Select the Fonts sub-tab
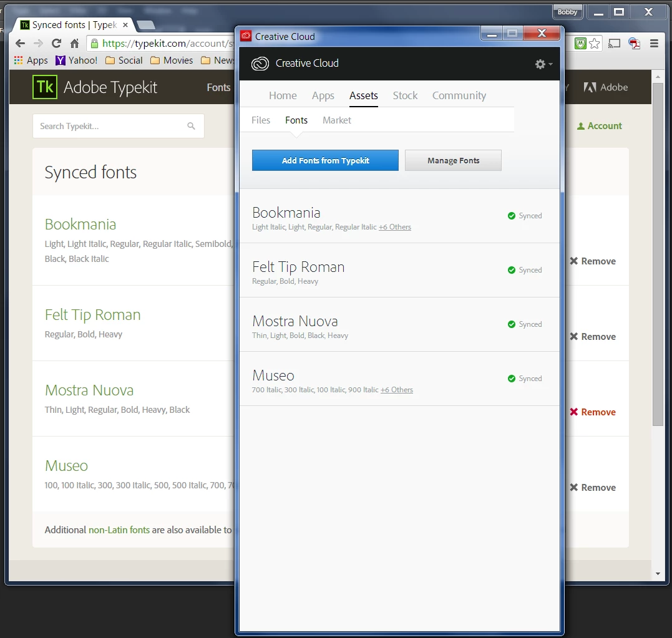The height and width of the screenshot is (638, 672). pos(296,120)
